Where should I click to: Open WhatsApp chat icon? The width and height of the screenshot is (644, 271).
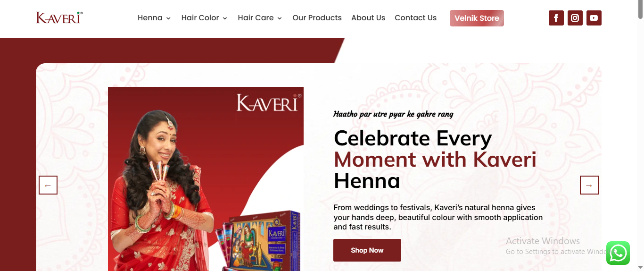[618, 253]
